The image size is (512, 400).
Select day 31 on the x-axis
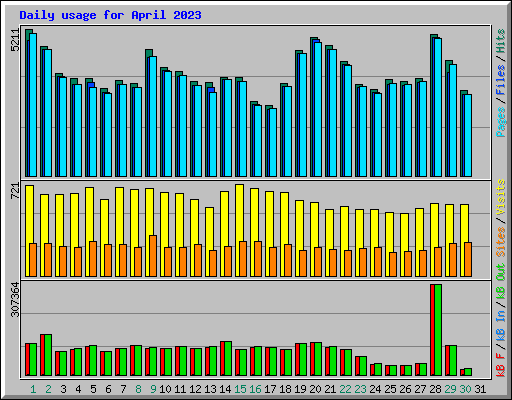[x=480, y=389]
